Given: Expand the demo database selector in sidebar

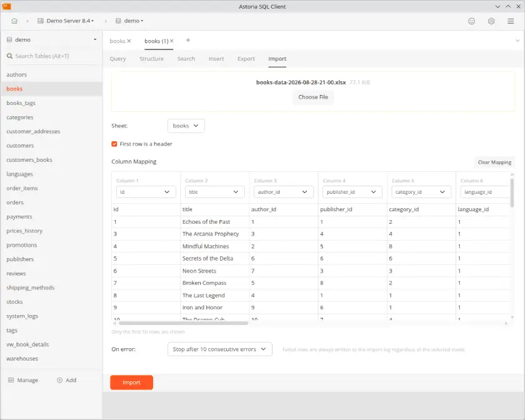Looking at the screenshot, I should click(52, 39).
